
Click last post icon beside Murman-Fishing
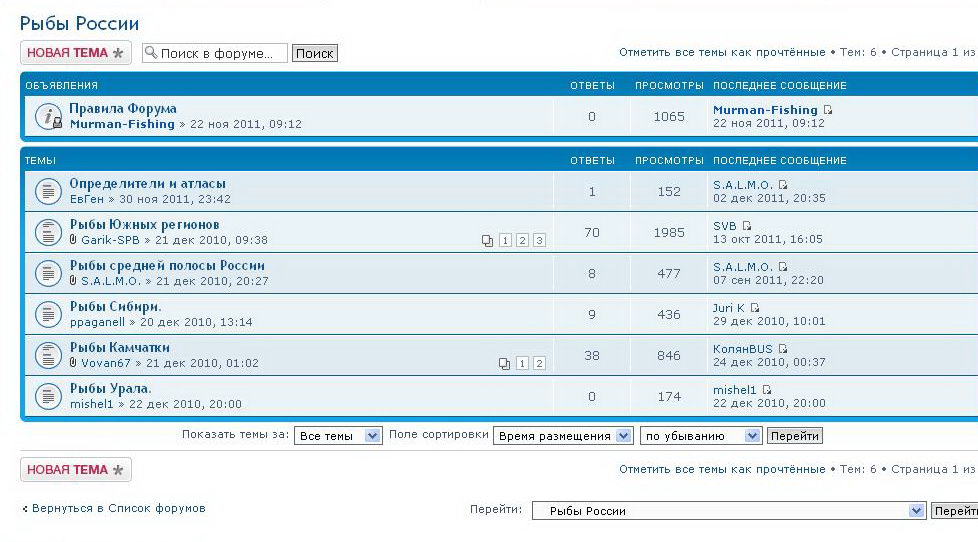(828, 110)
